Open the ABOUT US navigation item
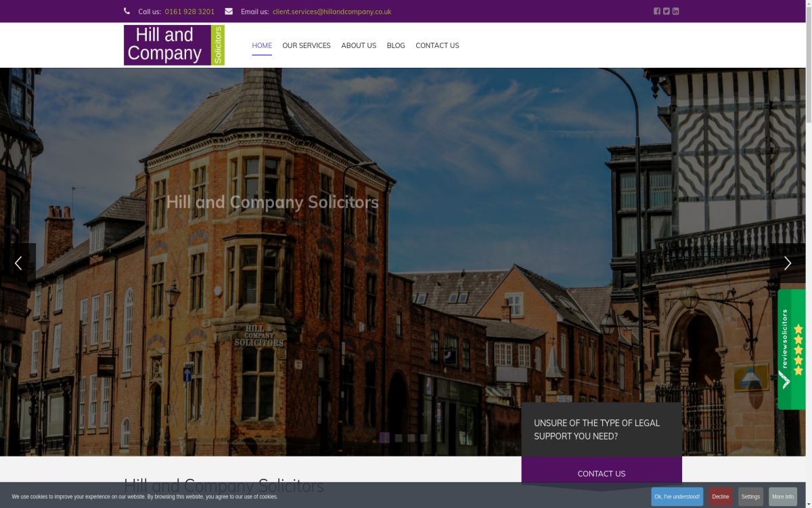 [x=359, y=45]
